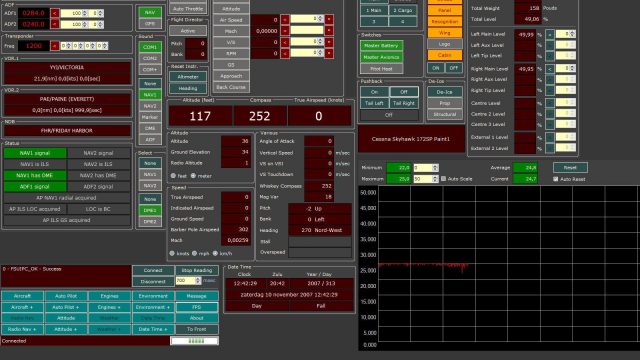
Task: Select feet altitude unit
Action: coord(173,176)
